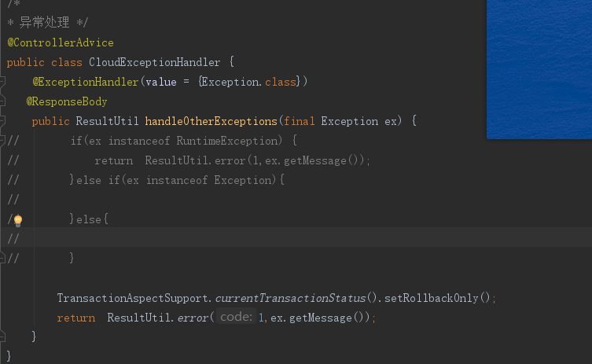
Task: Click the 异常处理 comment text
Action: click(44, 22)
